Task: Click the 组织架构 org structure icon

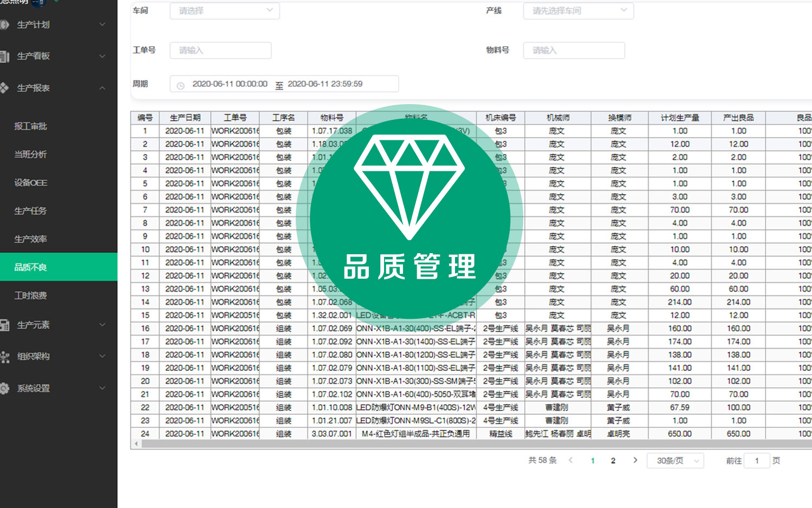Action: (x=5, y=356)
